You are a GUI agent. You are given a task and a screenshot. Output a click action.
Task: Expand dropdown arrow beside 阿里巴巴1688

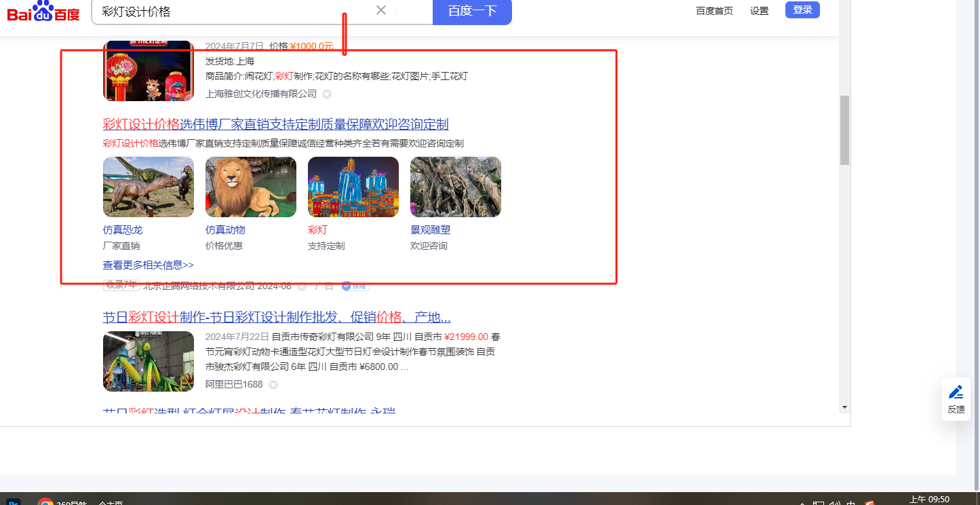click(273, 385)
